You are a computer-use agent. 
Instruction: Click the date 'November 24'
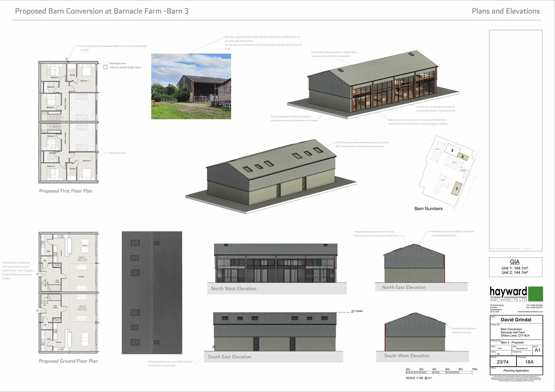[522, 349]
